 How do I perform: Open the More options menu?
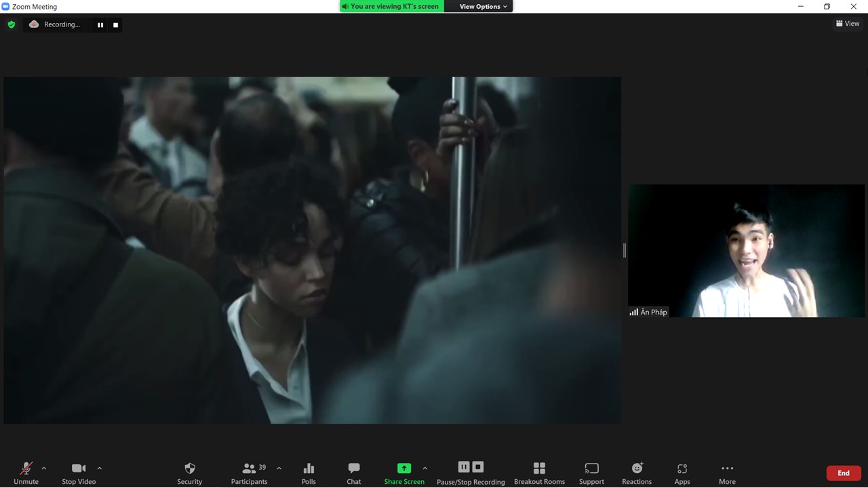727,472
